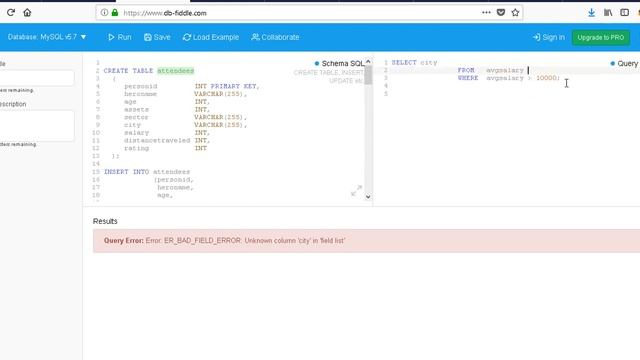The width and height of the screenshot is (640, 360).
Task: Click the Upgrade to PRO button
Action: coord(600,38)
